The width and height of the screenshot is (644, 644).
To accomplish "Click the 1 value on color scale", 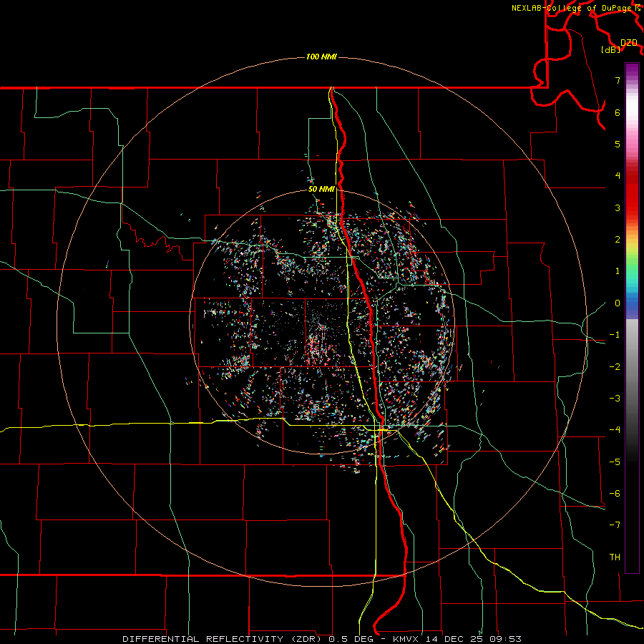I will 618,271.
